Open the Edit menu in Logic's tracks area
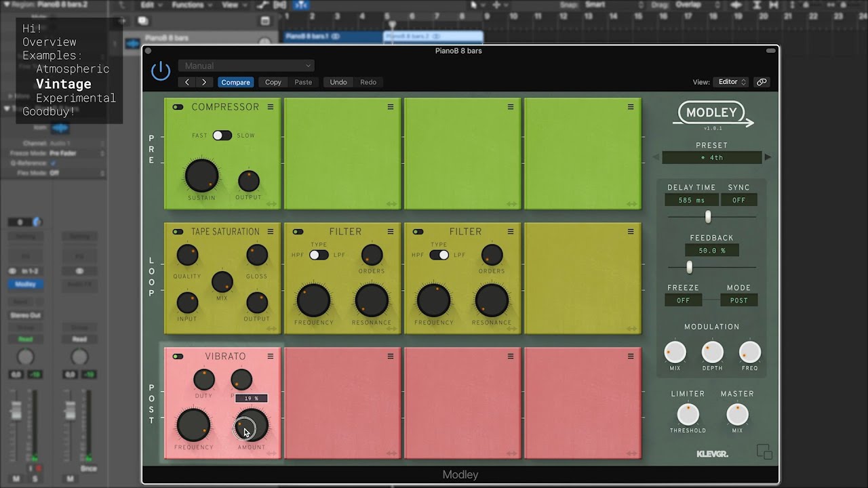Viewport: 868px width, 488px height. pos(151,5)
